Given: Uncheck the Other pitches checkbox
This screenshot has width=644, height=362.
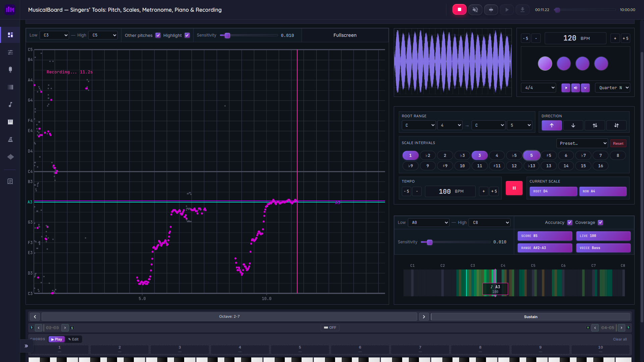Looking at the screenshot, I should [158, 35].
